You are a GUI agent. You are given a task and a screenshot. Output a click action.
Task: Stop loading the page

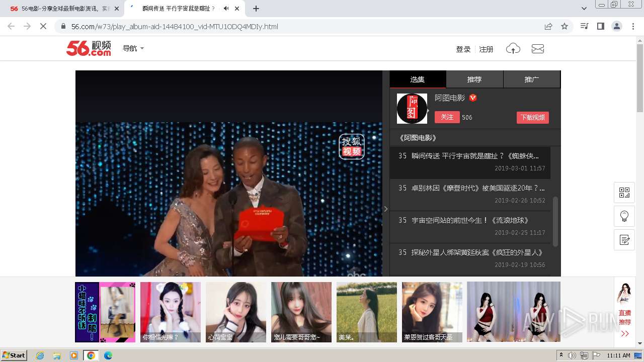43,26
